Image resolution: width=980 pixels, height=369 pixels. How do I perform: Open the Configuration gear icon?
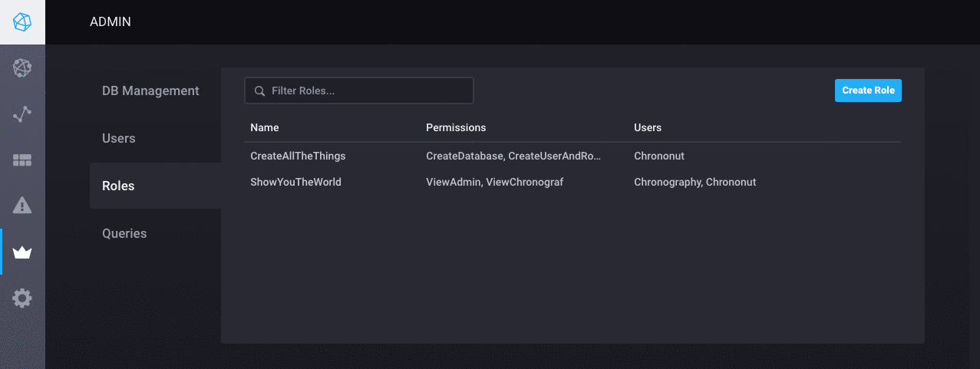point(22,298)
